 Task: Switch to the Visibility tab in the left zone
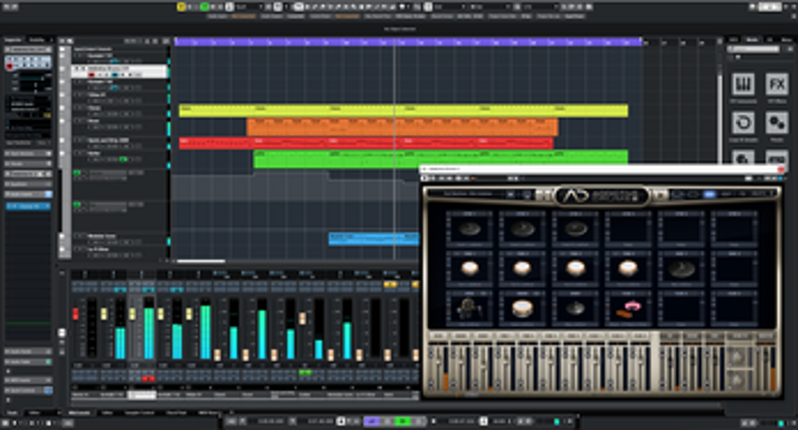37,40
